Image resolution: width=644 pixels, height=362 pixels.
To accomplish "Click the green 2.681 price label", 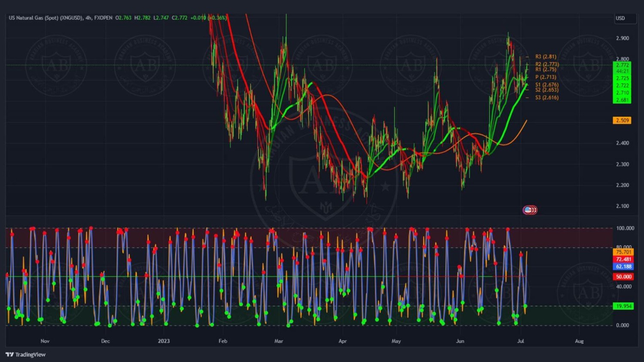I will click(x=622, y=100).
